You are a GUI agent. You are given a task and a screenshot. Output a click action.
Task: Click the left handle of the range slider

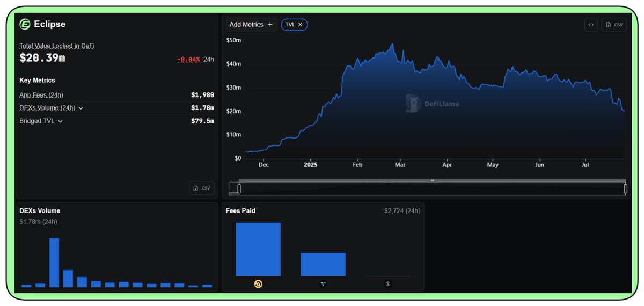point(239,188)
